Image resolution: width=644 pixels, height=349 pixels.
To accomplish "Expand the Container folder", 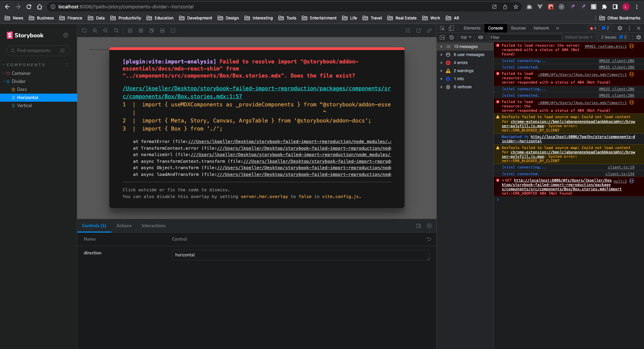I will coord(21,73).
